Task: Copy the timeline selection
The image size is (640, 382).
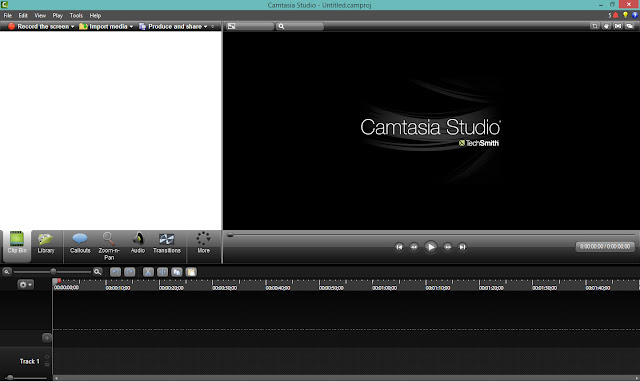Action: click(177, 272)
